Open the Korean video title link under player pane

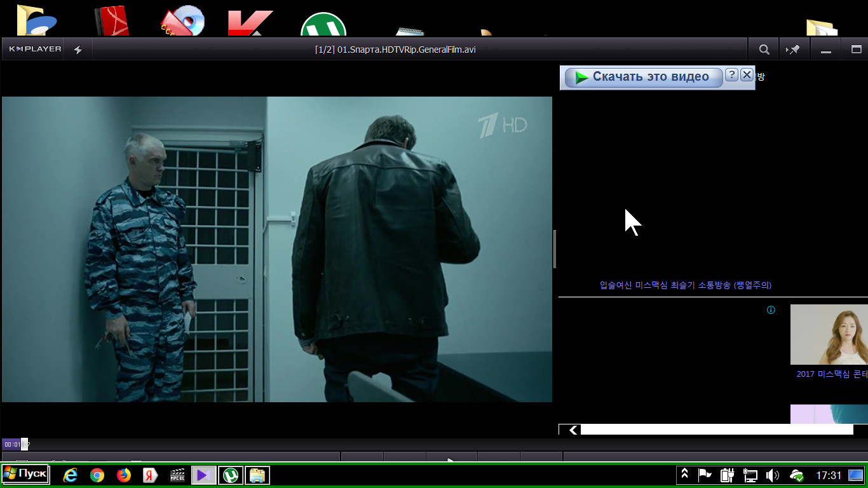pyautogui.click(x=686, y=285)
